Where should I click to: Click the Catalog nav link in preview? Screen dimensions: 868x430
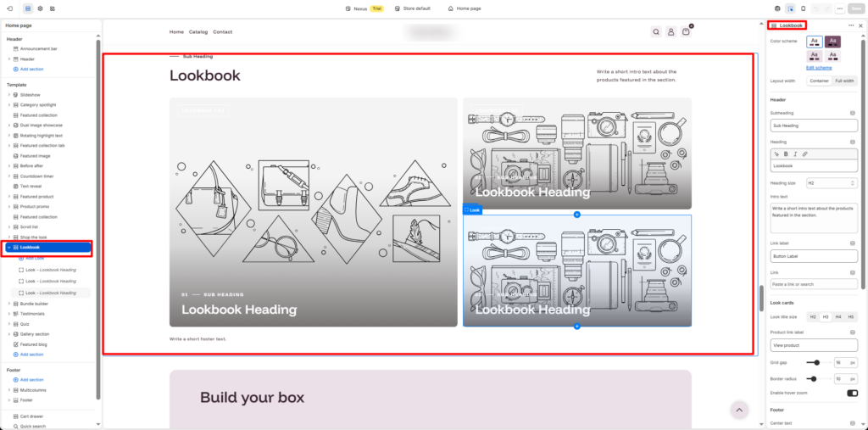pos(198,32)
